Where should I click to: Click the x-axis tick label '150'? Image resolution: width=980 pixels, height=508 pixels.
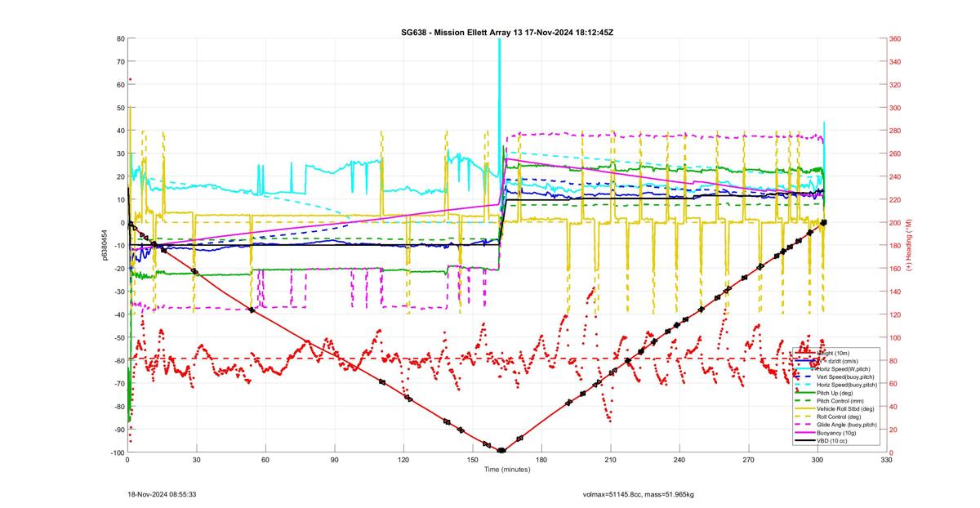(x=473, y=461)
